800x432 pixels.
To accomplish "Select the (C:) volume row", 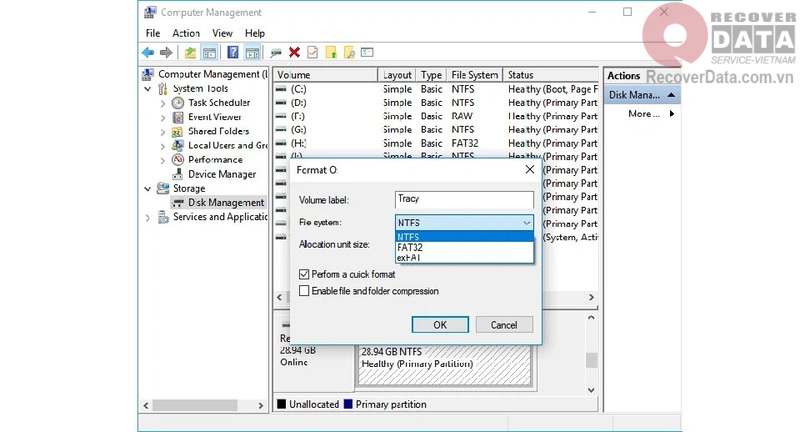I will point(436,89).
